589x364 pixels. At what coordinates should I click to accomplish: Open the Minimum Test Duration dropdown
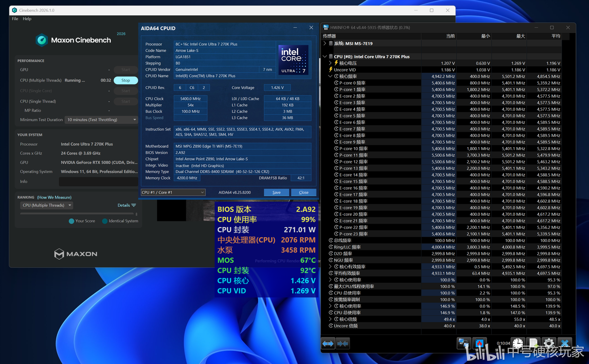101,120
